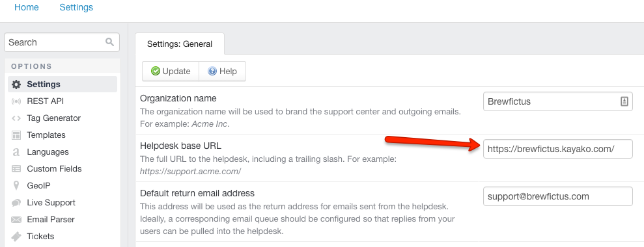Click the GeoIP location pin icon
The height and width of the screenshot is (247, 644).
pyautogui.click(x=16, y=186)
